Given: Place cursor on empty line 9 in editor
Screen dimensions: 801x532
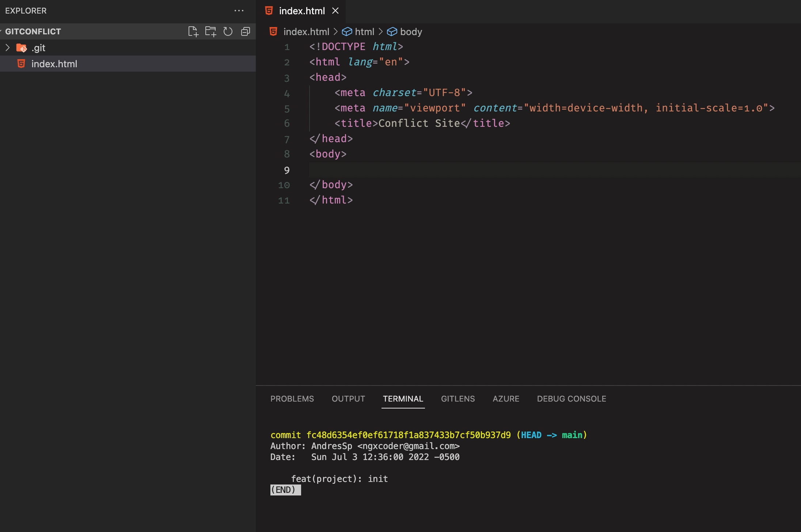Looking at the screenshot, I should 555,170.
